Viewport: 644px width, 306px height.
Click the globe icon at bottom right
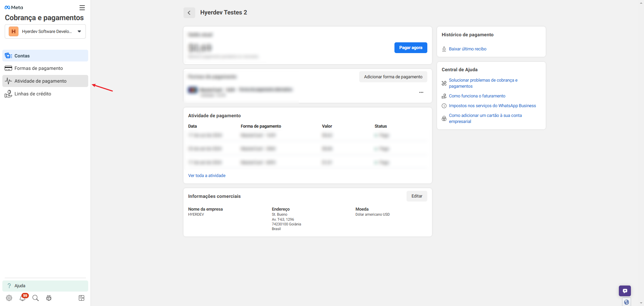[x=627, y=302]
